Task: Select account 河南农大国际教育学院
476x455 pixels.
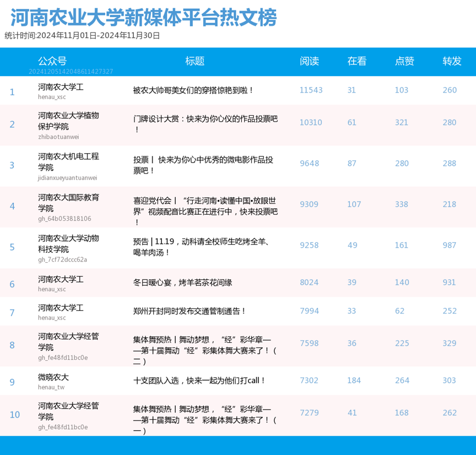Action: tap(69, 203)
